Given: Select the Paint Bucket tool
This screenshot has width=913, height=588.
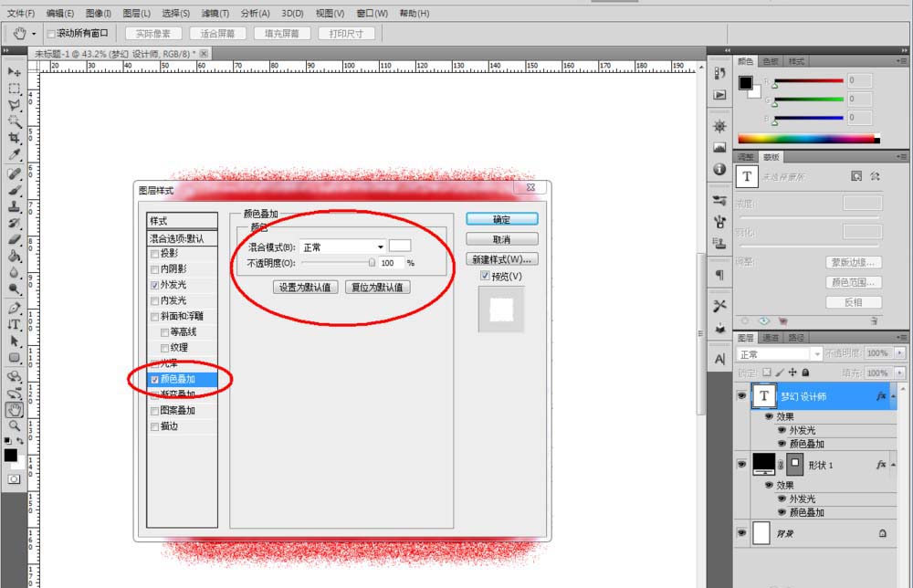Looking at the screenshot, I should pos(14,256).
